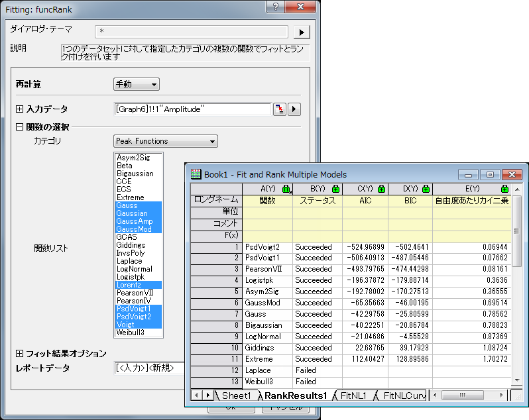This screenshot has height=420, width=529.
Task: Click the lock icon in column E header
Action: pos(504,189)
